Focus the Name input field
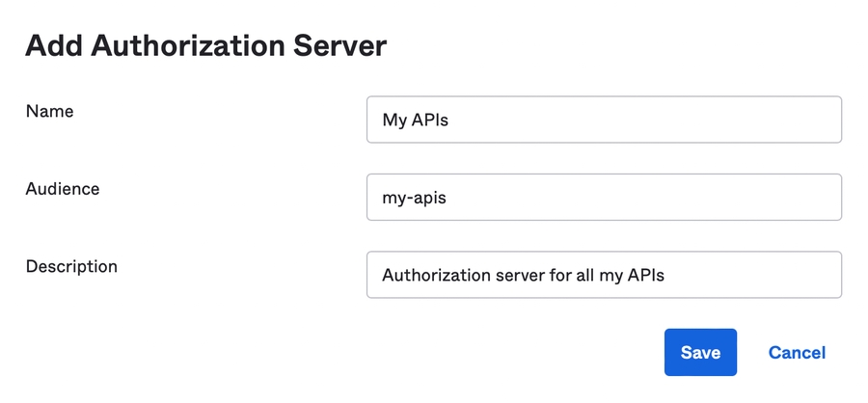868x403 pixels. pos(604,120)
